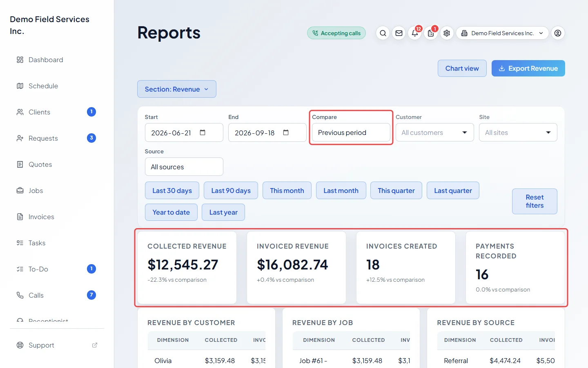
Task: Click the Export Revenue button
Action: [528, 68]
